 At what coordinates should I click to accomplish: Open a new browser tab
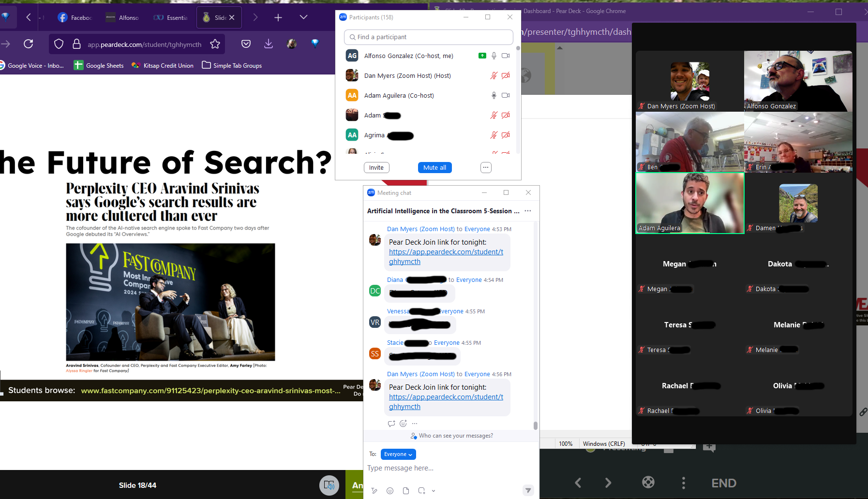(x=278, y=17)
